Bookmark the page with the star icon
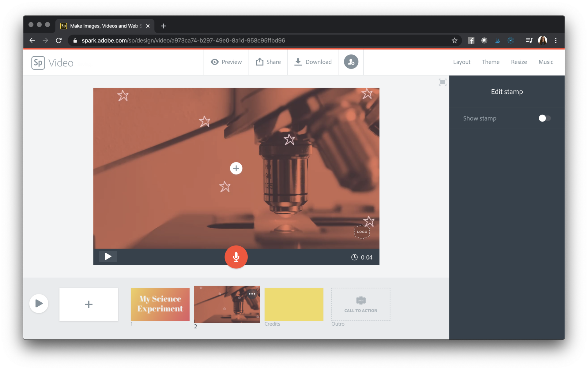 (x=454, y=40)
